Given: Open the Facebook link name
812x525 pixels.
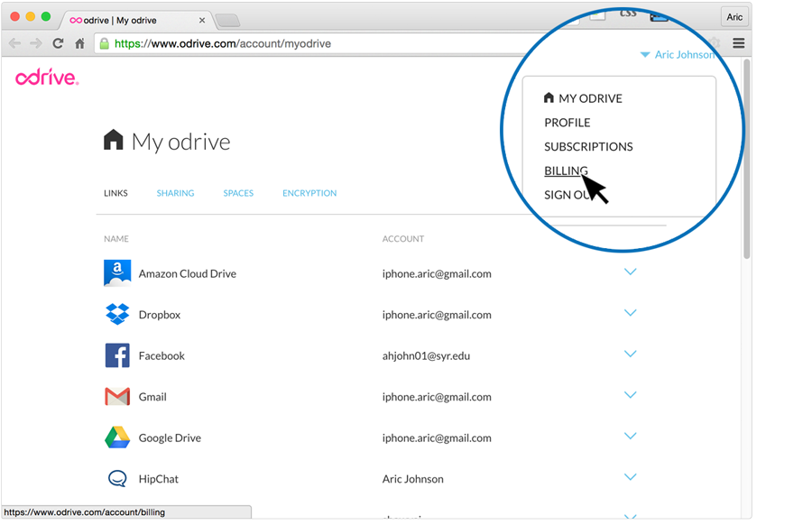Looking at the screenshot, I should (161, 355).
